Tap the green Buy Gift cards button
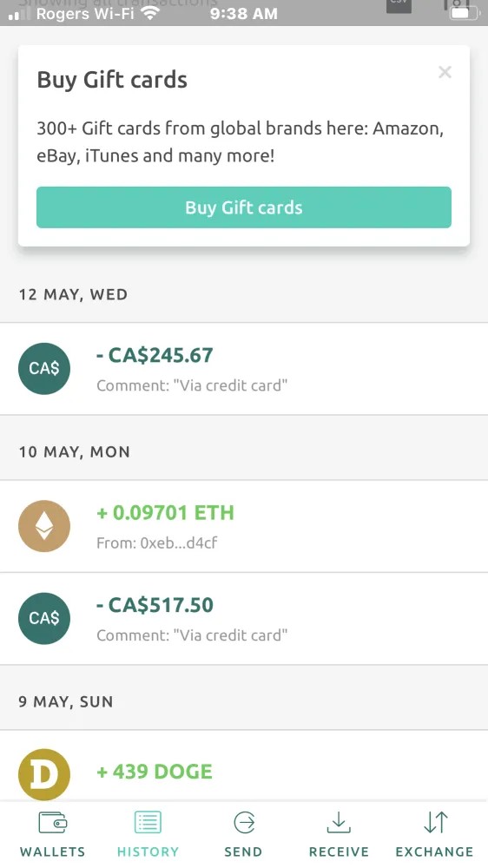Viewport: 488px width, 868px height. click(244, 207)
